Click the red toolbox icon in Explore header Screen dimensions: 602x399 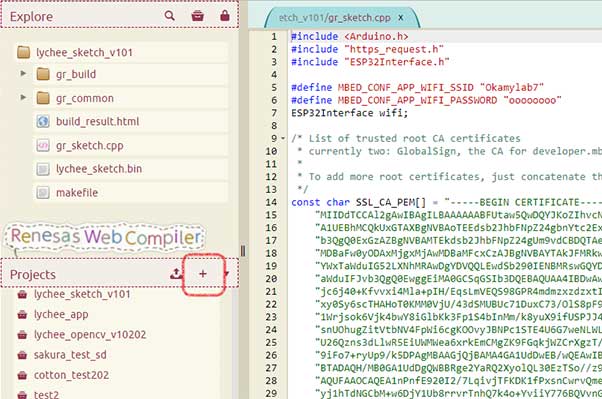[x=197, y=16]
